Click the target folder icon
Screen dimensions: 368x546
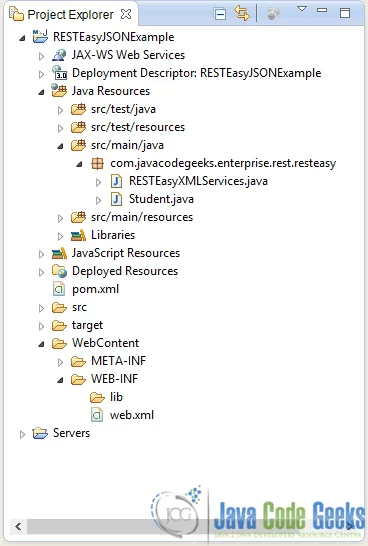tap(59, 326)
